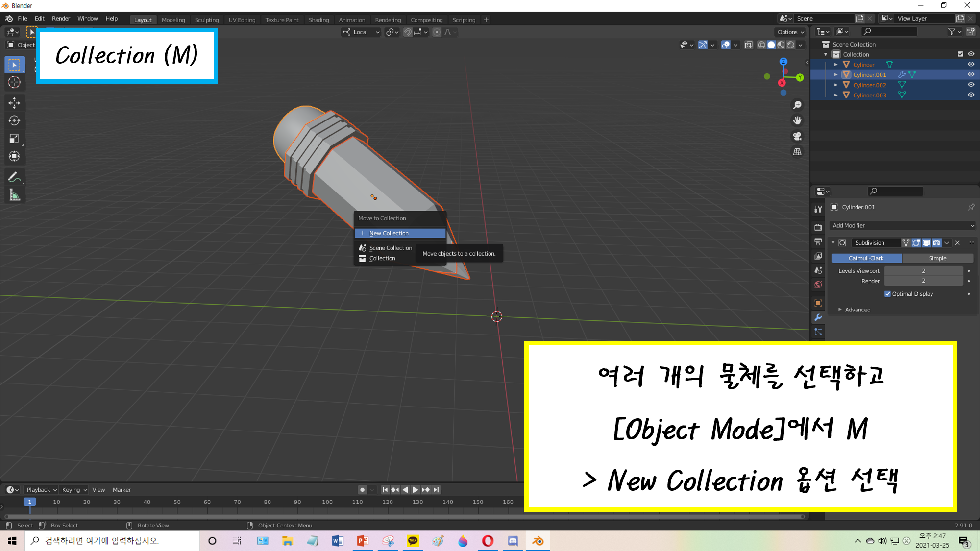
Task: Uncheck the Collection exclude checkbox in the outliner
Action: (x=960, y=54)
